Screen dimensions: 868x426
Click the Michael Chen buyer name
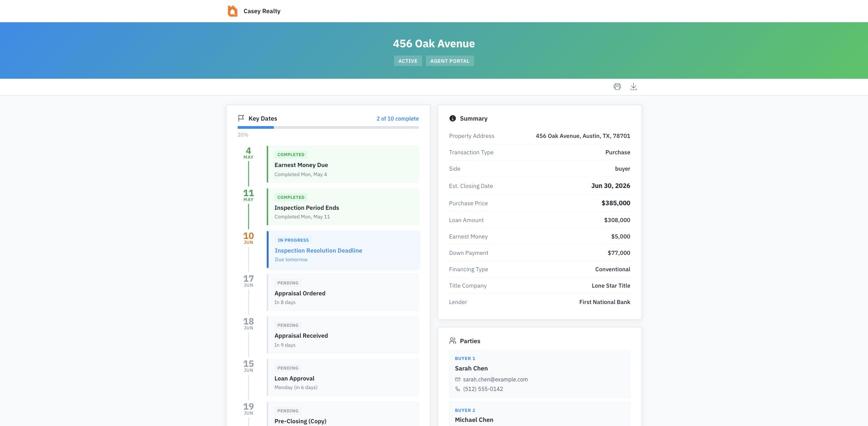pos(474,420)
